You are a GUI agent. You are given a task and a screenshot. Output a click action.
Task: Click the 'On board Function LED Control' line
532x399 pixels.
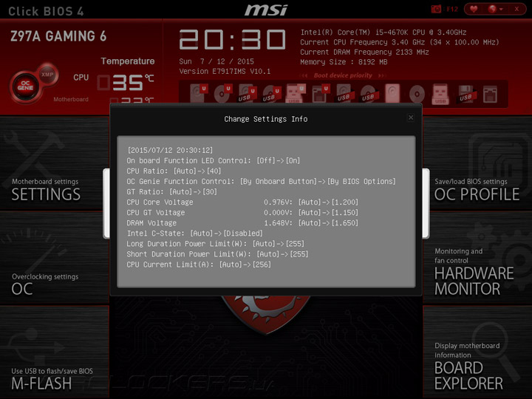point(213,160)
